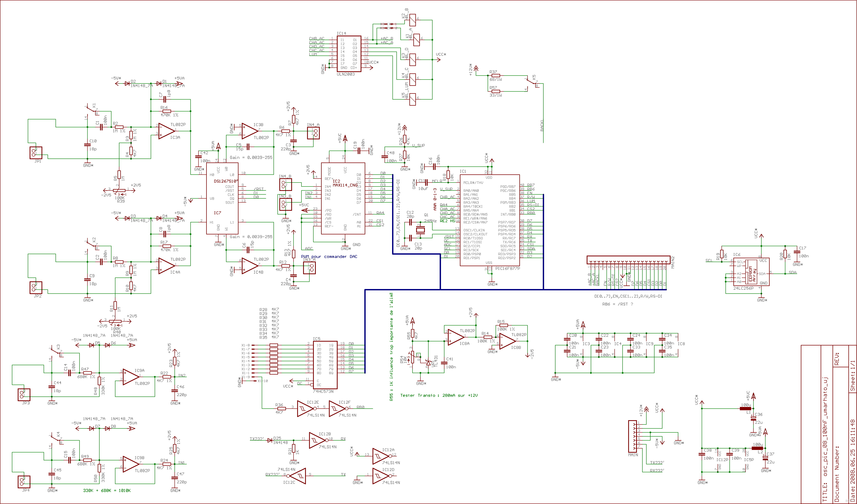This screenshot has height=504, width=857.
Task: Select the 74HC573N latch IC5
Action: click(x=325, y=365)
